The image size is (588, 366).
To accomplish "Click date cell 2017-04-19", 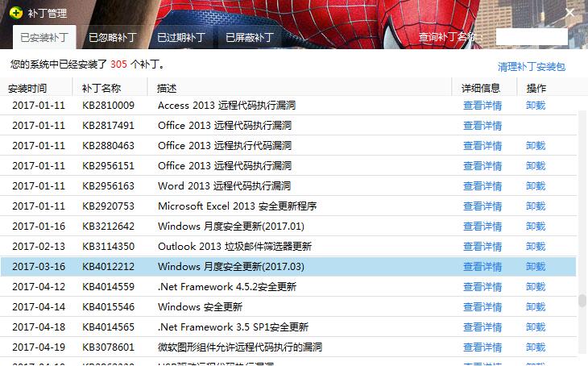I will pos(39,347).
